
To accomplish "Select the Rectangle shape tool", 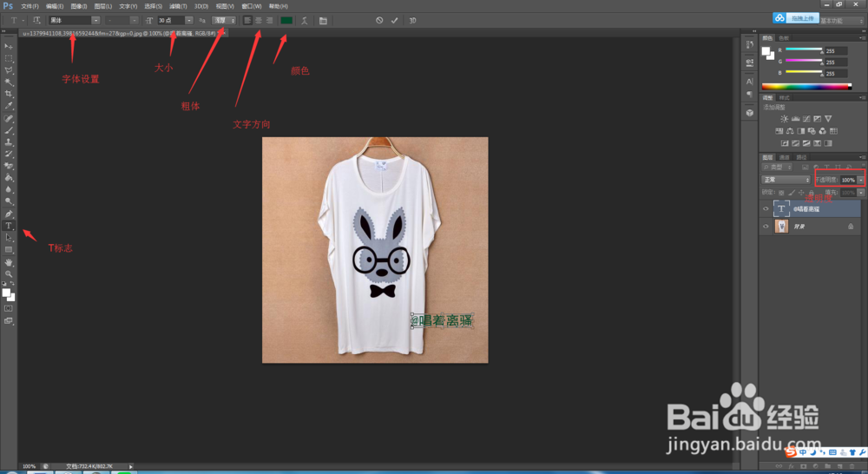I will pos(9,250).
